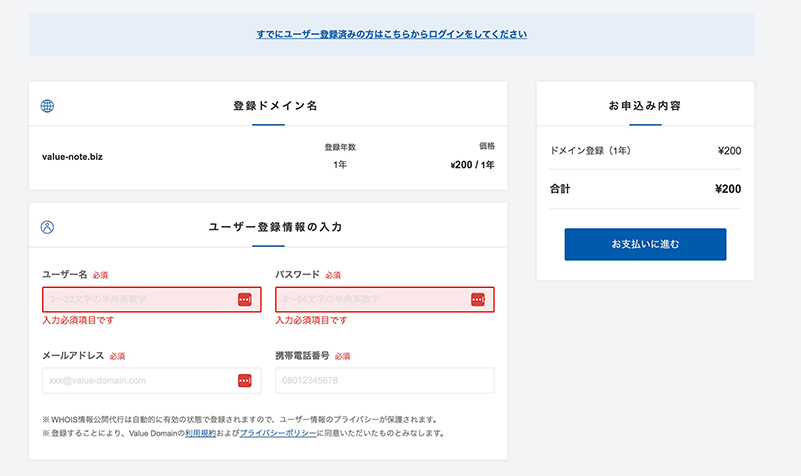Open the 利用規約 link
Viewport: 801px width, 476px height.
point(200,433)
